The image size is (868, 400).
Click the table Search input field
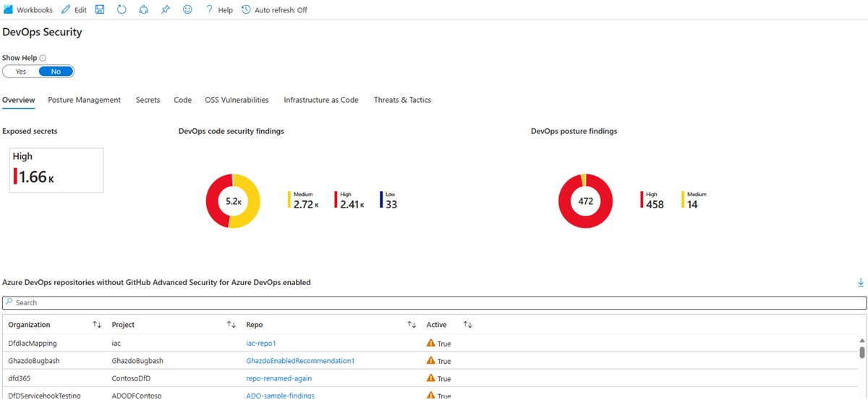pos(434,302)
